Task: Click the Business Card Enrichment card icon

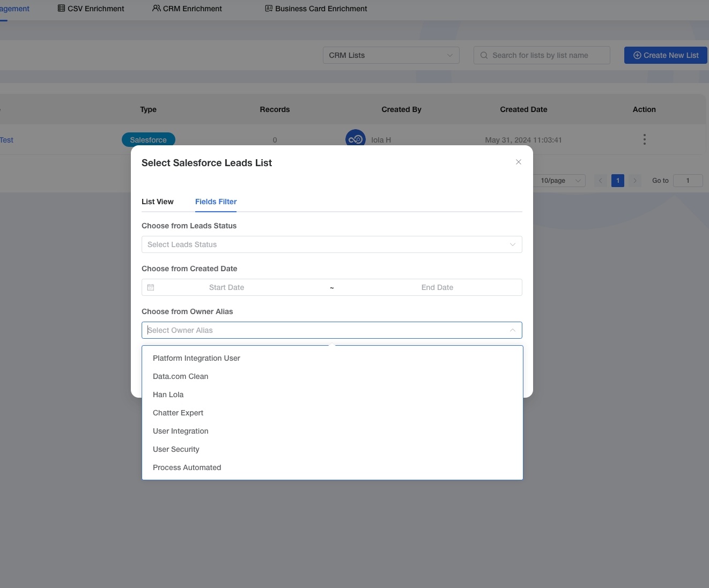Action: point(269,9)
